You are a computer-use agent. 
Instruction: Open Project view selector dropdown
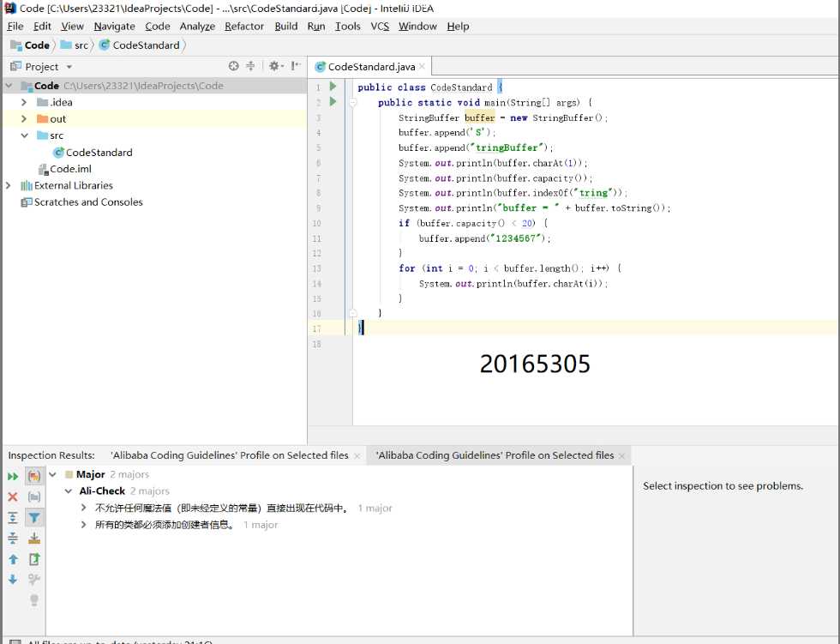point(69,67)
